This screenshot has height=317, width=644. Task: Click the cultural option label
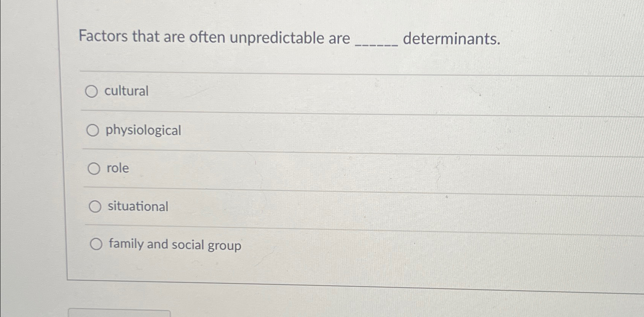point(126,91)
